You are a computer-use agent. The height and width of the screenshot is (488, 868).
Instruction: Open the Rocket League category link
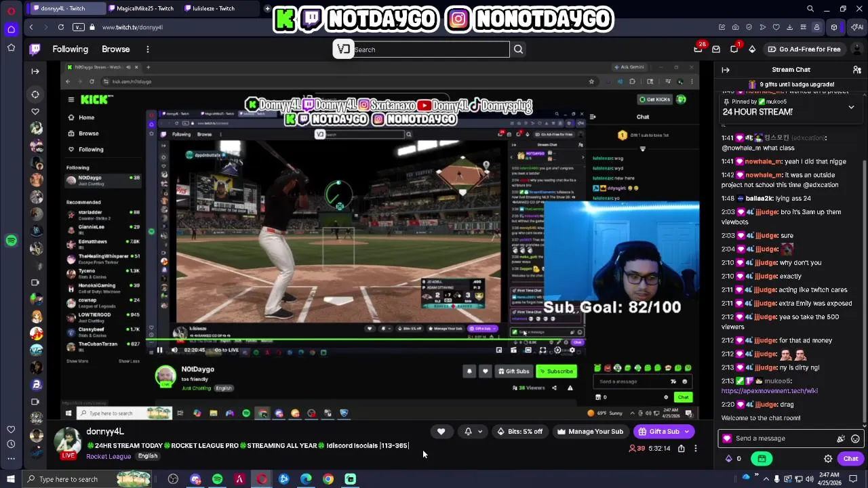click(x=108, y=457)
